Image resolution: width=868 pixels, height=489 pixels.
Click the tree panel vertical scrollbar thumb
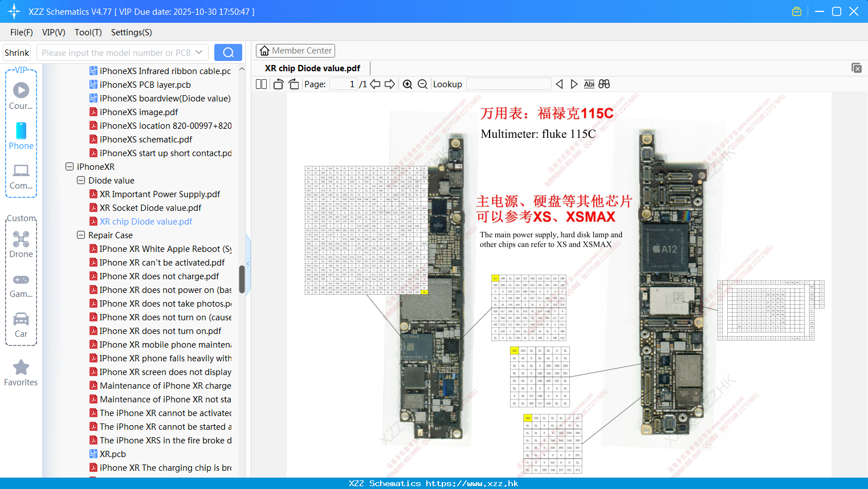pyautogui.click(x=242, y=279)
